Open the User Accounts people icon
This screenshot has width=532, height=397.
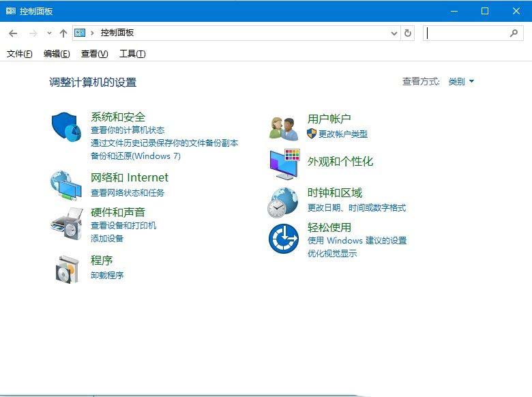284,129
